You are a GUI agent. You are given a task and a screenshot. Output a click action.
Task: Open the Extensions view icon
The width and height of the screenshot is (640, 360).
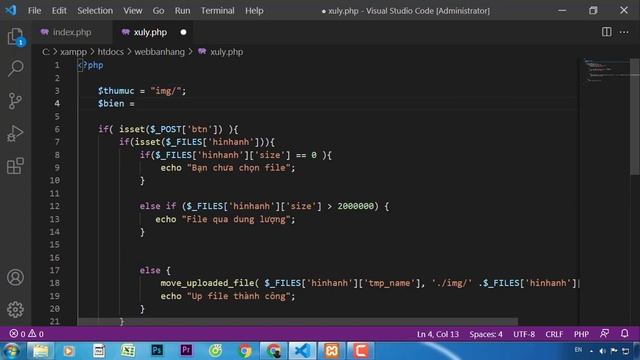[x=16, y=166]
